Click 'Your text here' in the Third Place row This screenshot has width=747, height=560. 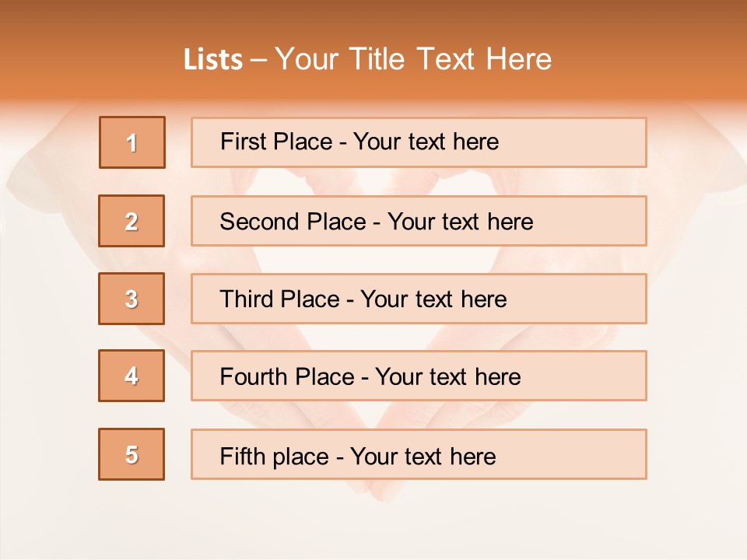click(x=433, y=299)
